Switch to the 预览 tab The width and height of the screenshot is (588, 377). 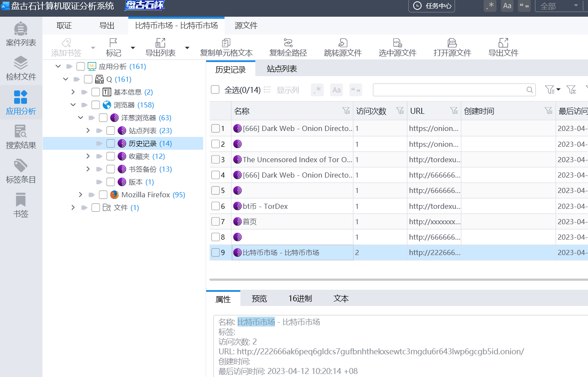pyautogui.click(x=259, y=299)
